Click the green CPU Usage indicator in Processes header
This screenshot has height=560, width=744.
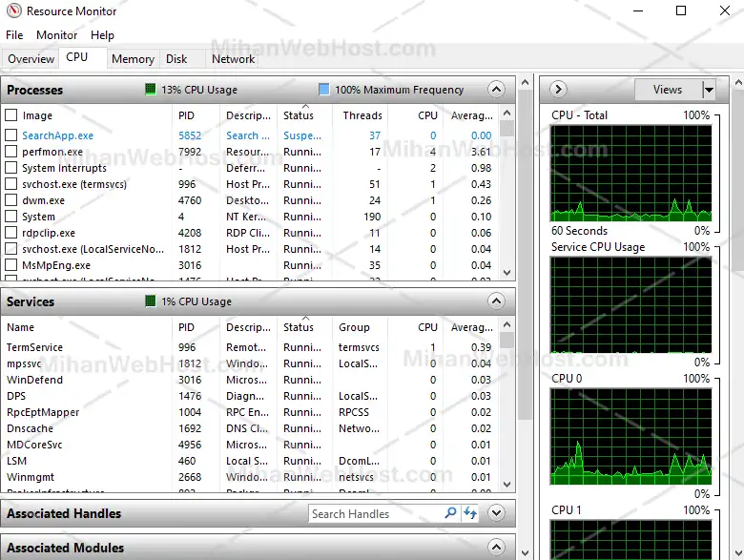coord(151,90)
